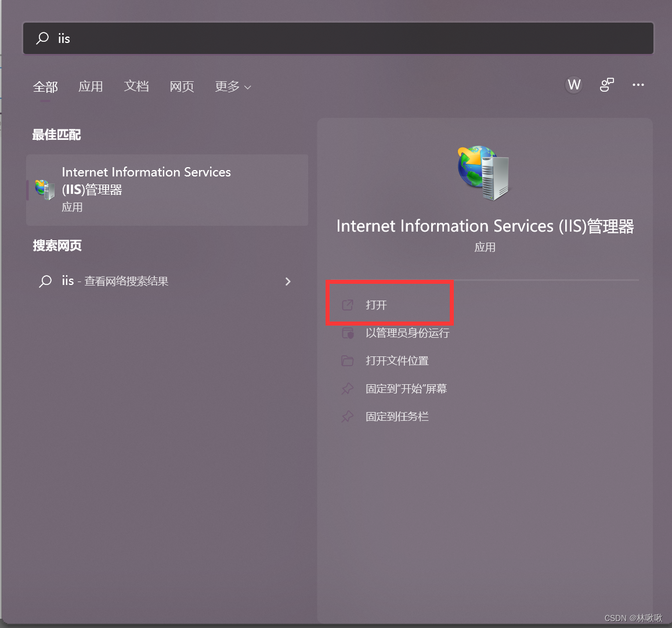Open the W user account avatar

click(x=574, y=84)
